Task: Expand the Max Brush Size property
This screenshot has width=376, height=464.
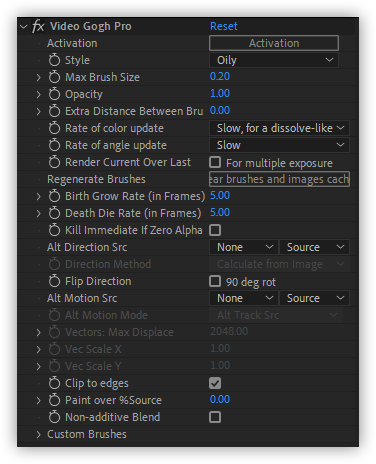Action: [x=39, y=77]
